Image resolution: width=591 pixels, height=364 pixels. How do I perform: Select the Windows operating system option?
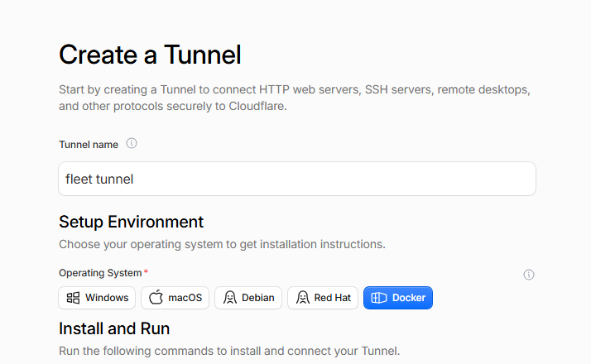coord(97,298)
